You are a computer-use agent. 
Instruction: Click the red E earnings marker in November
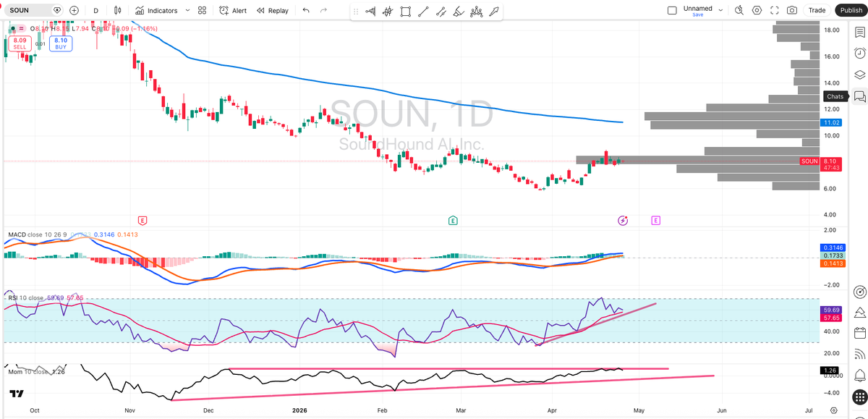(x=142, y=219)
